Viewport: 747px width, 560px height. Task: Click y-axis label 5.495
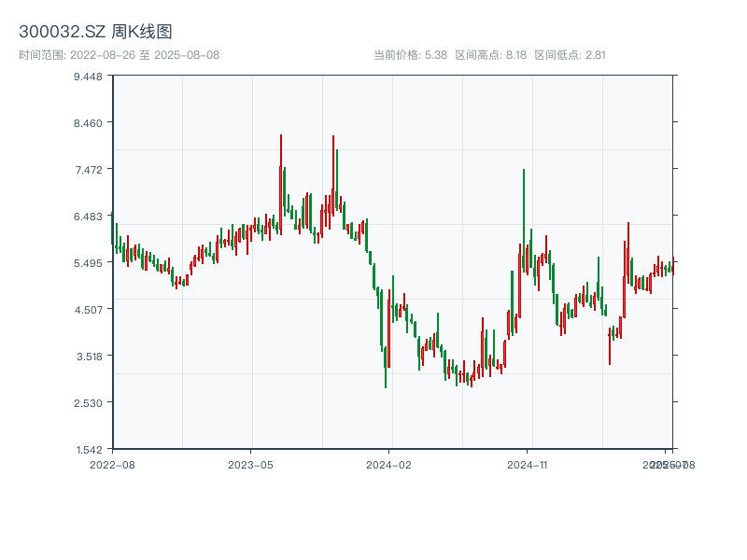(x=88, y=263)
